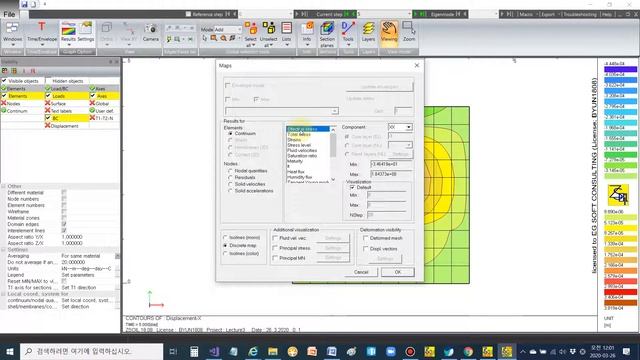Switch to the Visible objects tab
Image resolution: width=640 pixels, height=360 pixels.
(23, 81)
